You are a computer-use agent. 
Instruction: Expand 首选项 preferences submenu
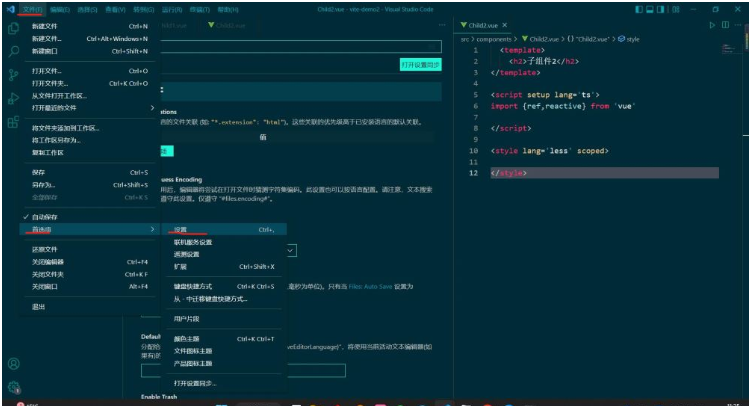pyautogui.click(x=89, y=229)
